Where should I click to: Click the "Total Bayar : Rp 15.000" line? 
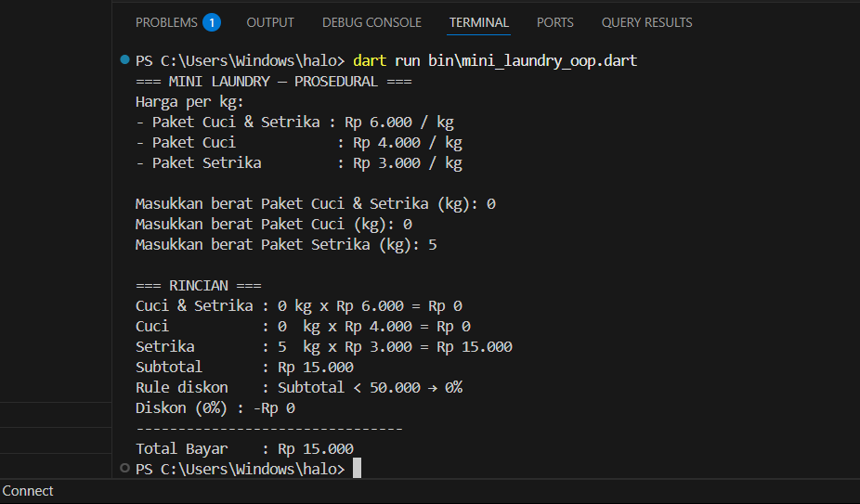(x=243, y=448)
